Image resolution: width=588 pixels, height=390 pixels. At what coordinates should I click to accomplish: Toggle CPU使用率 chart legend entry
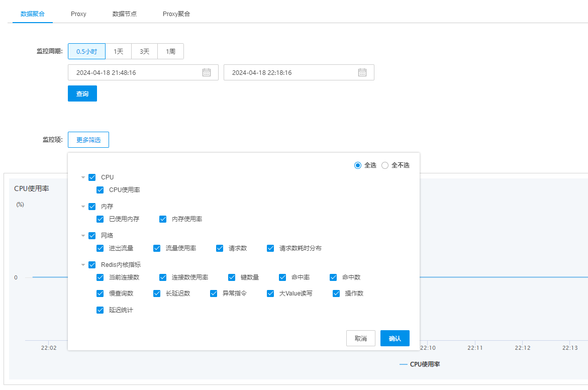pyautogui.click(x=420, y=364)
